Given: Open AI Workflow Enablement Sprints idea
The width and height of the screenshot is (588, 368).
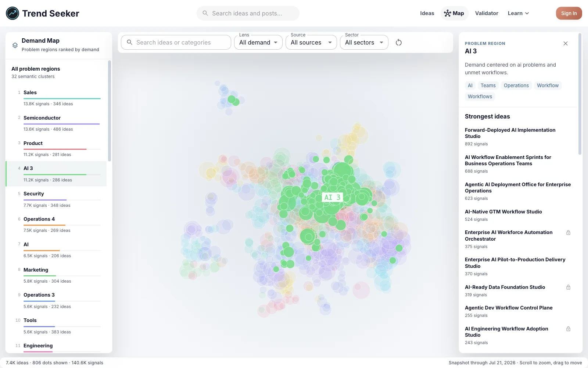Looking at the screenshot, I should tap(518, 164).
